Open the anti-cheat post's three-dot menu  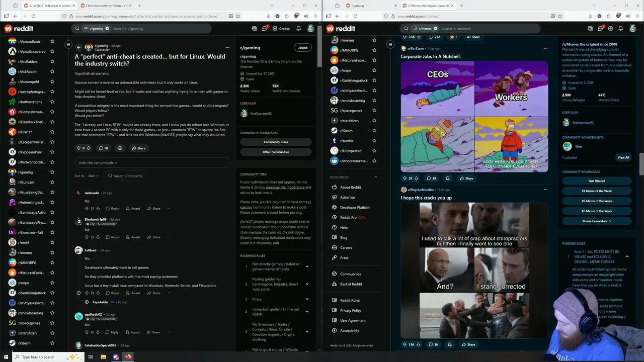tap(228, 47)
